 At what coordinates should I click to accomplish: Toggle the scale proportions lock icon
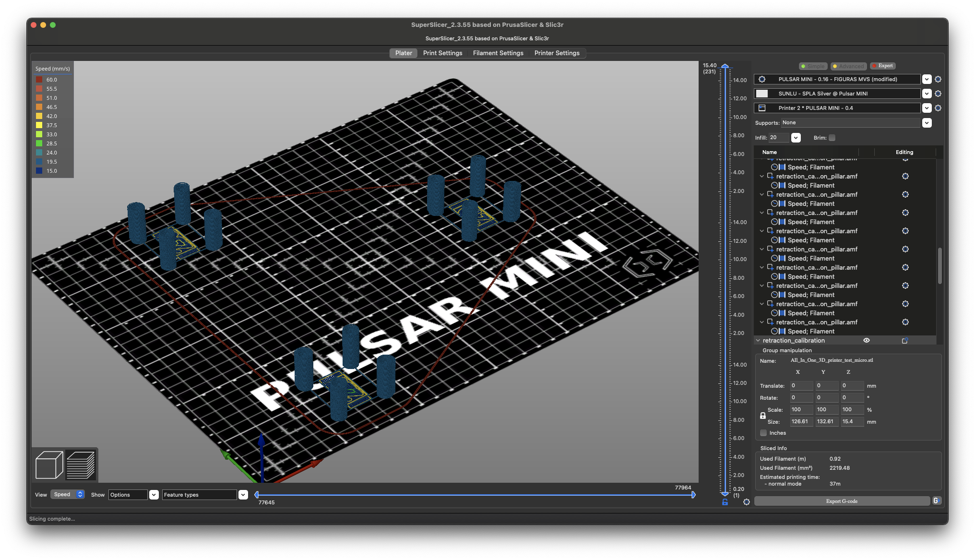pyautogui.click(x=763, y=416)
